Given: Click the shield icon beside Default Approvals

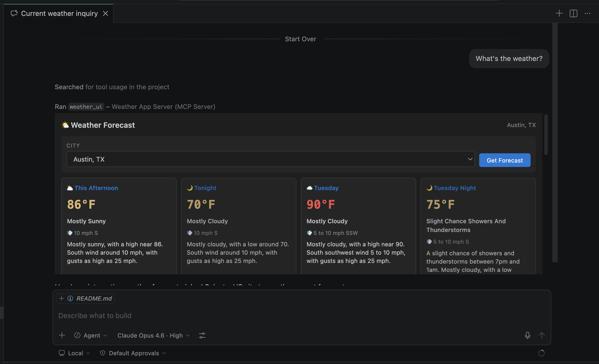Looking at the screenshot, I should tap(103, 353).
